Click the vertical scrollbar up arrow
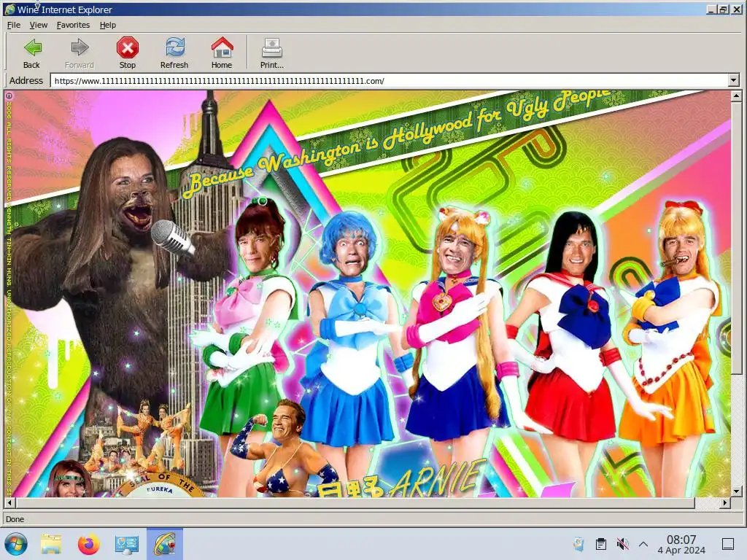The height and width of the screenshot is (560, 747). tap(736, 96)
